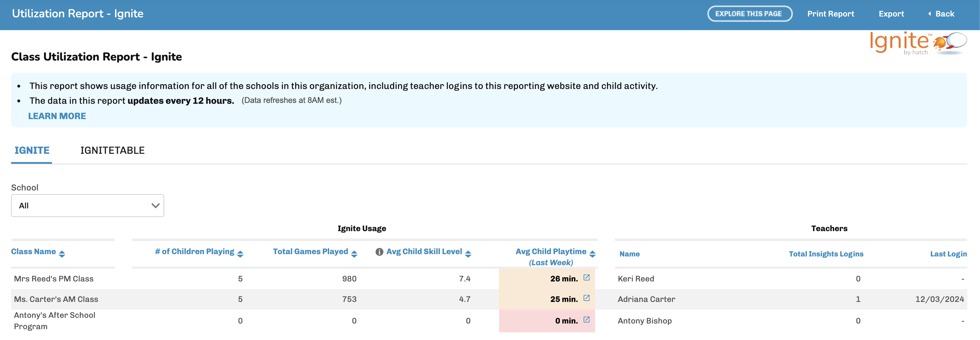Select Mrs Reed's PM Class row name
Viewport: 980px width, 340px height.
[x=54, y=279]
